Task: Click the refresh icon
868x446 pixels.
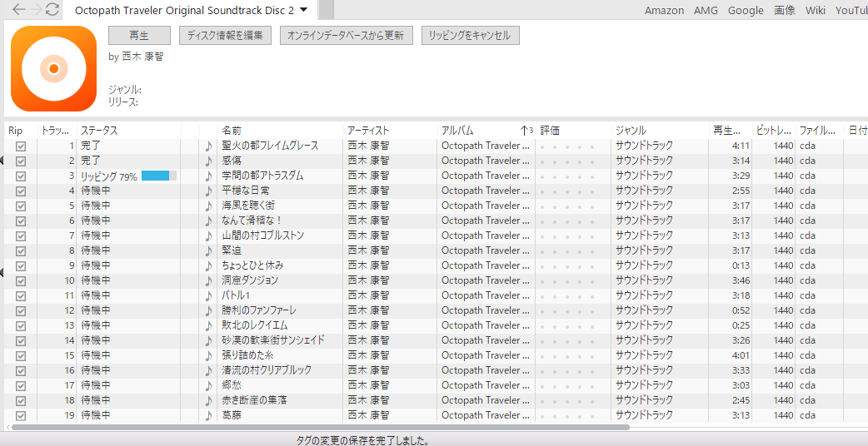Action: point(52,9)
